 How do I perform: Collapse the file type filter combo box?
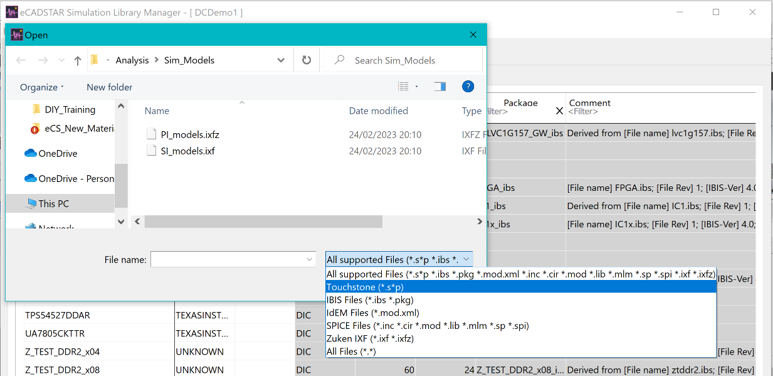click(x=399, y=259)
